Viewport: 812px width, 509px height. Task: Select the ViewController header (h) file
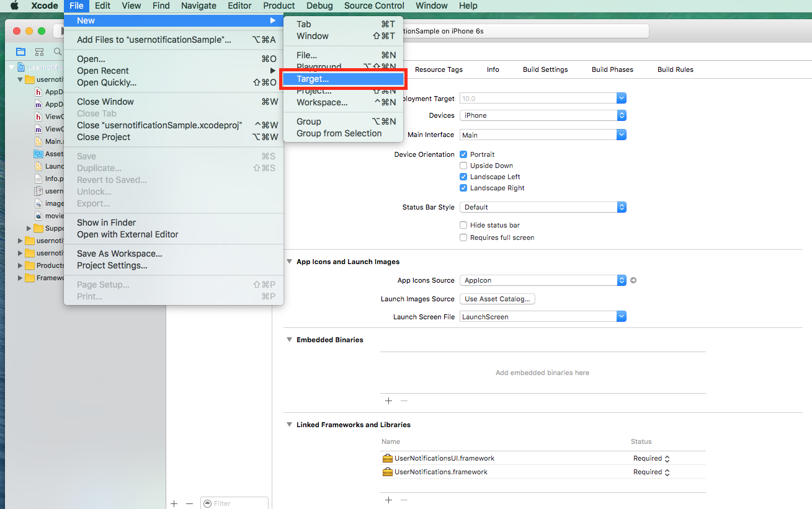(x=38, y=117)
